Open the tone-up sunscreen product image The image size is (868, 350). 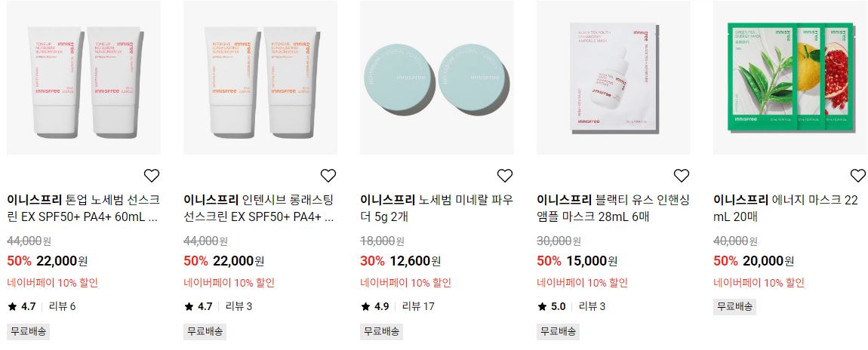click(84, 78)
